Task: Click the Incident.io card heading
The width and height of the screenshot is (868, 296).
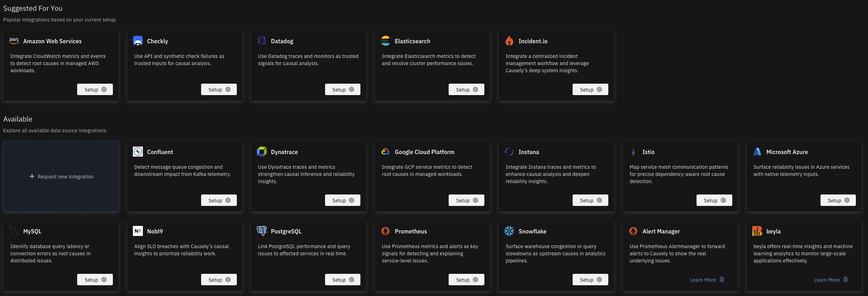Action: click(533, 41)
